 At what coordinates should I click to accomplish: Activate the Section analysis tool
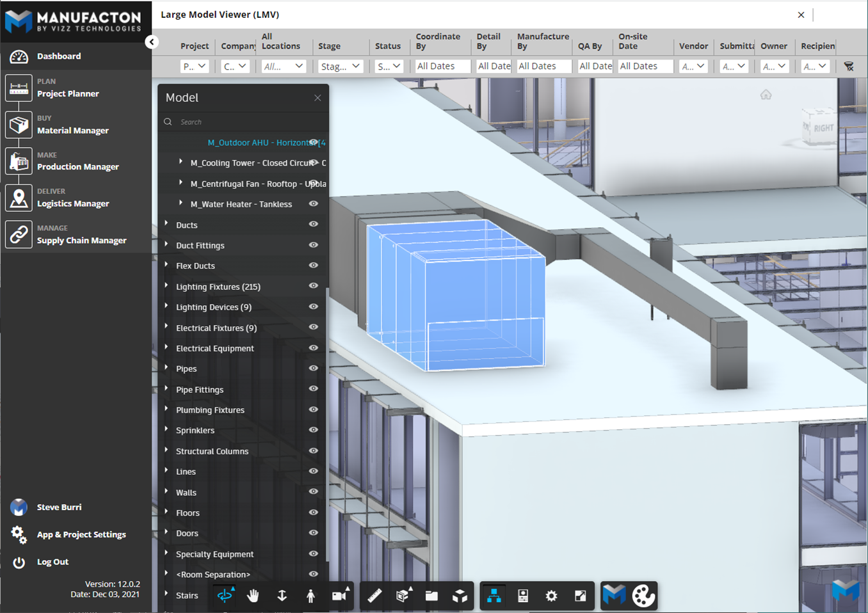[403, 596]
